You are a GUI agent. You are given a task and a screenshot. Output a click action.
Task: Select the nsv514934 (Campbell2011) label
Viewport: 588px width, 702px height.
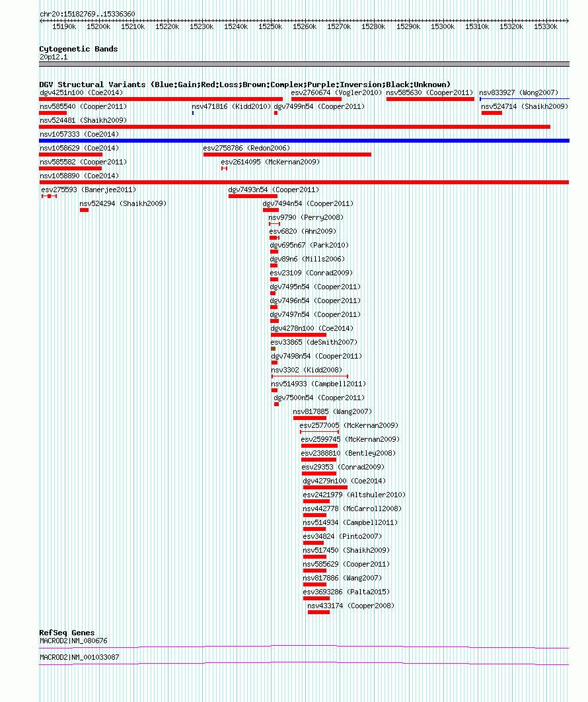pyautogui.click(x=350, y=523)
